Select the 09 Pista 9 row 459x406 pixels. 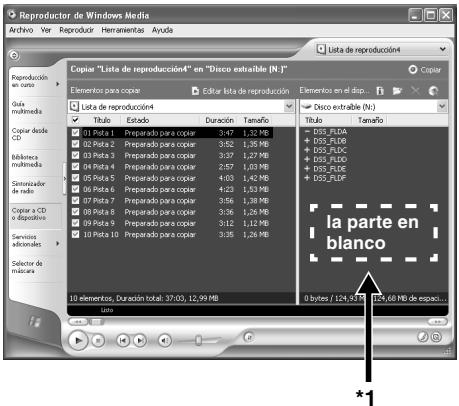pos(172,223)
